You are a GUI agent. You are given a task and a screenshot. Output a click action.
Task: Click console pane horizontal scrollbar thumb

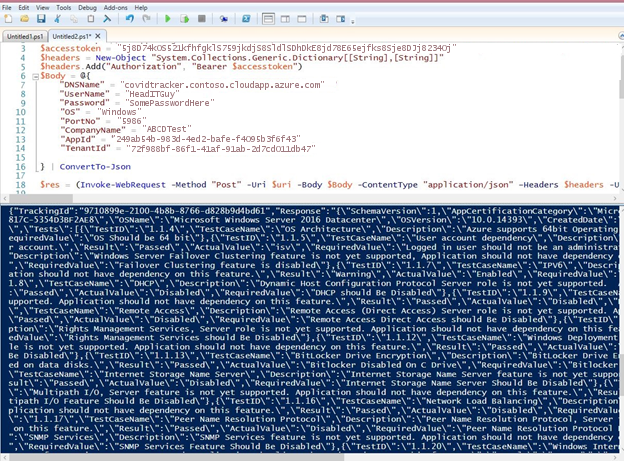click(177, 457)
